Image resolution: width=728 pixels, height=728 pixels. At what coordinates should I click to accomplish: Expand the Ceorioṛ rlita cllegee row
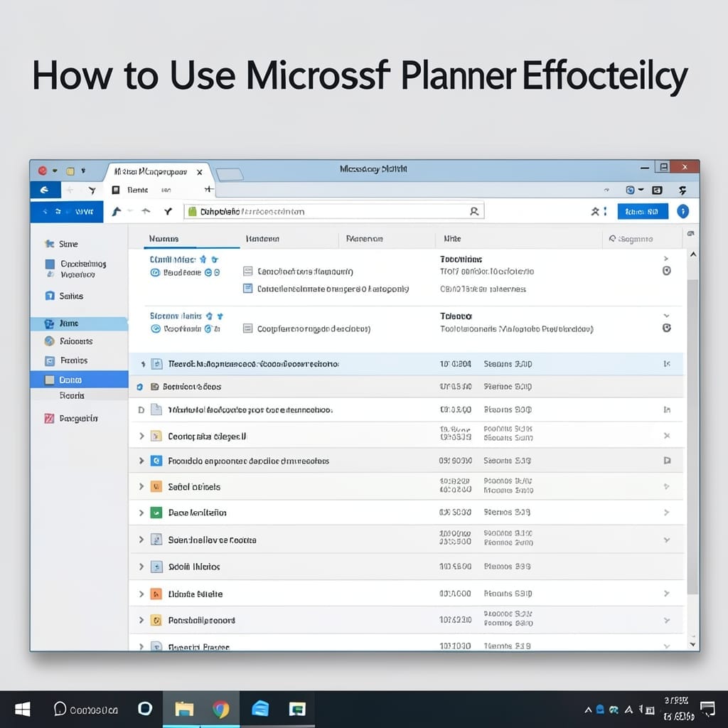tap(141, 436)
